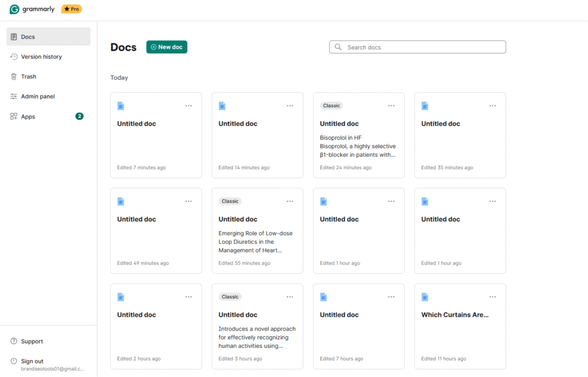Image resolution: width=588 pixels, height=377 pixels.
Task: Click the Sign out link
Action: point(32,361)
